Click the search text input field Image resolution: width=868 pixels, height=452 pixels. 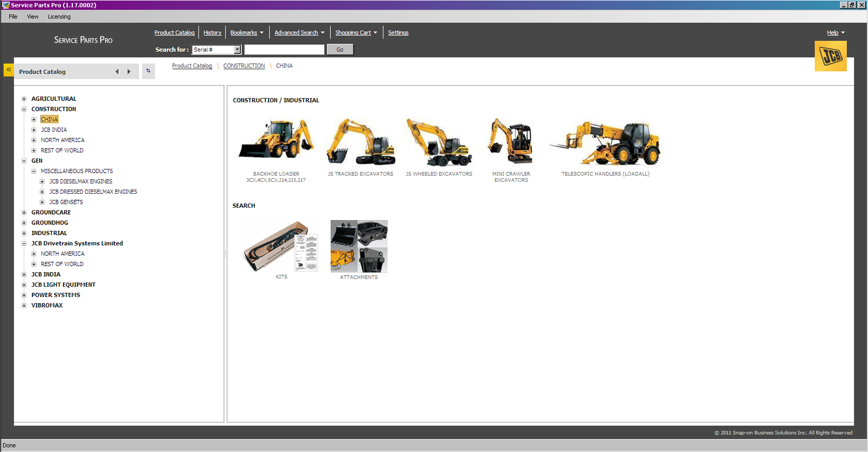pyautogui.click(x=284, y=50)
